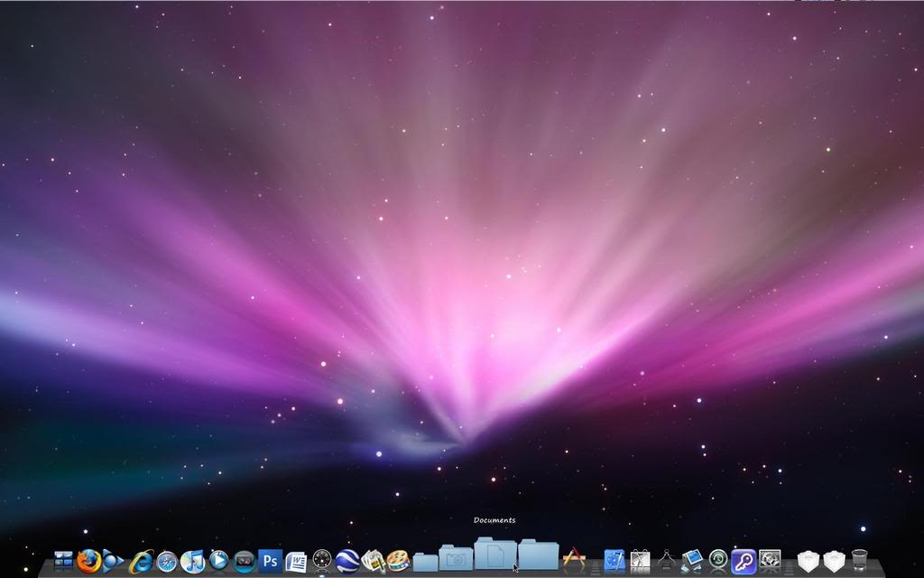Launch Photoshop from the dock

(x=271, y=560)
